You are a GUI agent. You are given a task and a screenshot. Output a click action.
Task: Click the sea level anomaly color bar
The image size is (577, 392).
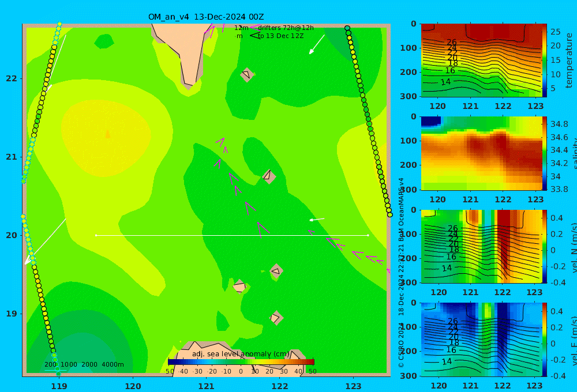(x=241, y=362)
